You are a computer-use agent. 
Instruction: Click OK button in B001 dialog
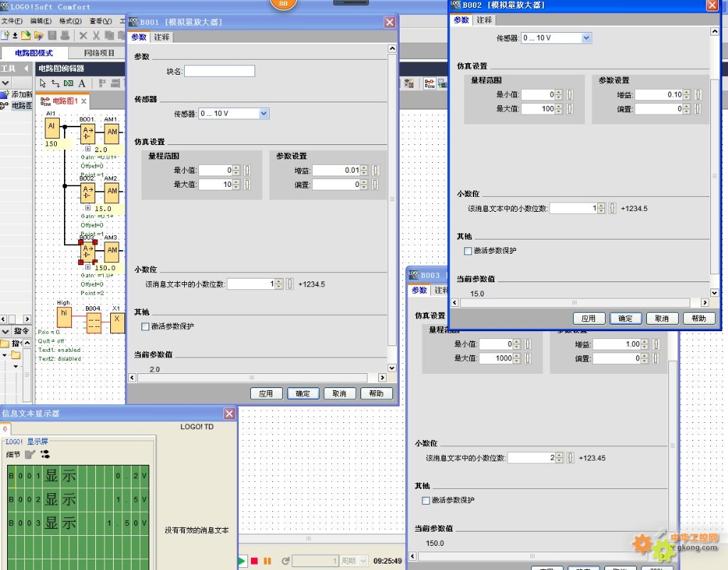[x=303, y=394]
